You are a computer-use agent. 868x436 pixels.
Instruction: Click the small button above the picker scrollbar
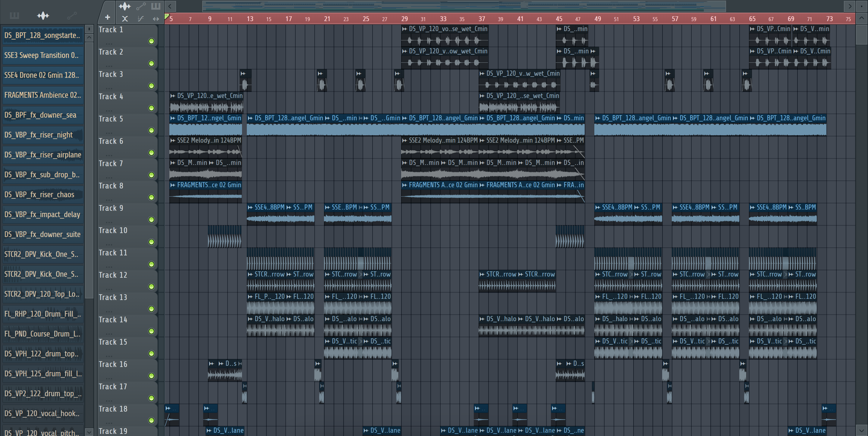pos(89,29)
